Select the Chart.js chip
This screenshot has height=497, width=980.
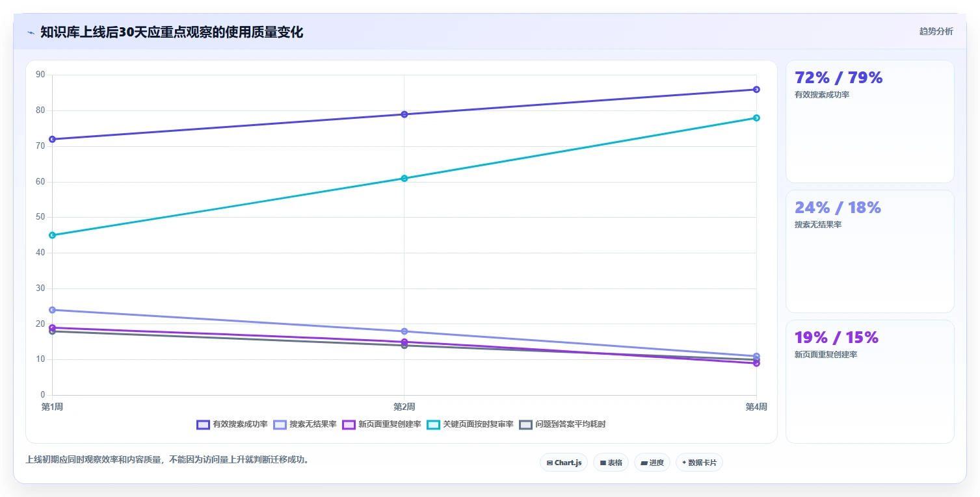(x=564, y=463)
